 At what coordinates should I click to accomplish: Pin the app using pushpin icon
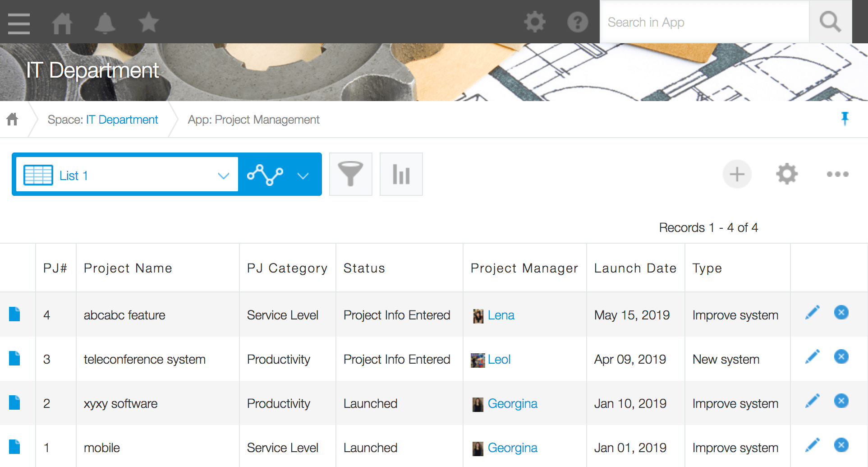[845, 119]
